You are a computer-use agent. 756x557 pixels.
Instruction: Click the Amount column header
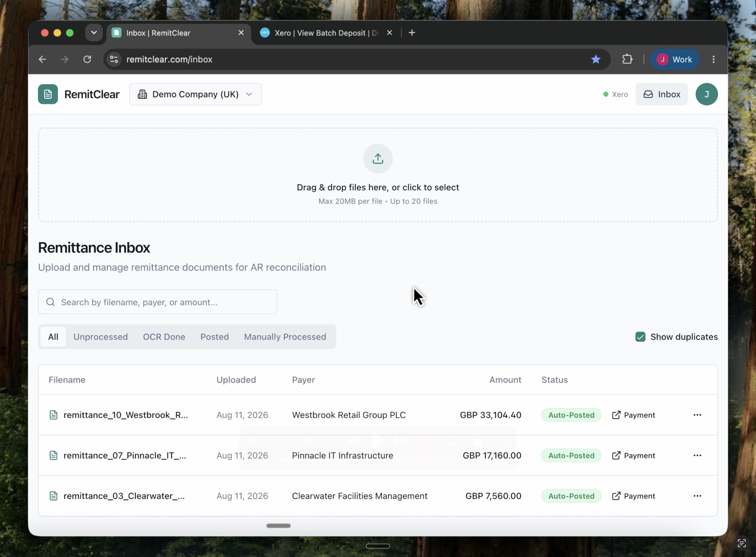505,380
